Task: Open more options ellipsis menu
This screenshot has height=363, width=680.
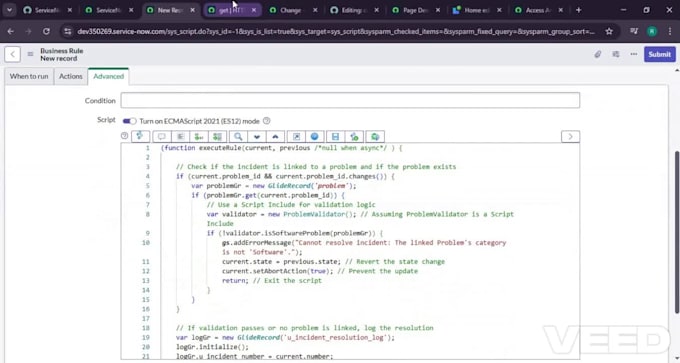Action: (634, 54)
